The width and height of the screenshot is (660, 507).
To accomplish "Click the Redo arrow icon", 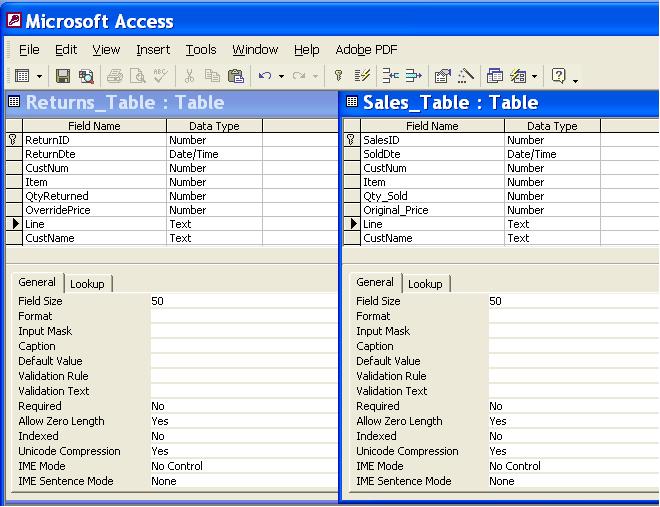I will (299, 76).
